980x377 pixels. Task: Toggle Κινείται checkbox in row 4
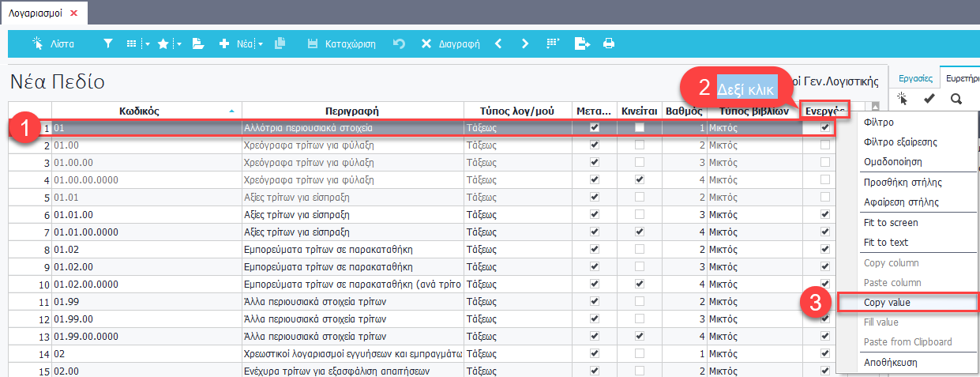pos(639,179)
